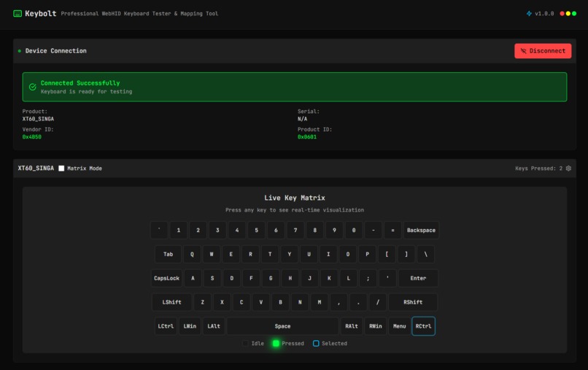588x370 pixels.
Task: Click the LWin key
Action: (x=190, y=326)
